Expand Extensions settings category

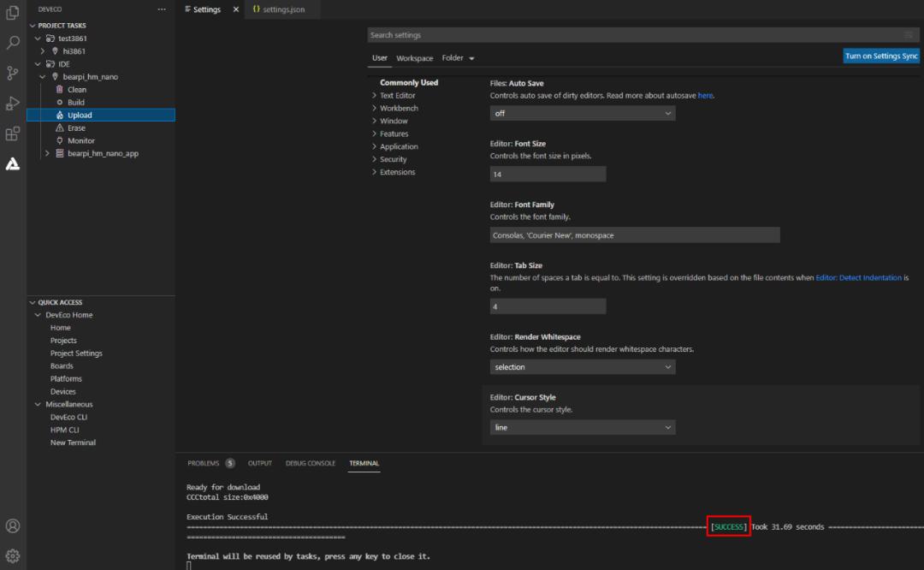(374, 172)
